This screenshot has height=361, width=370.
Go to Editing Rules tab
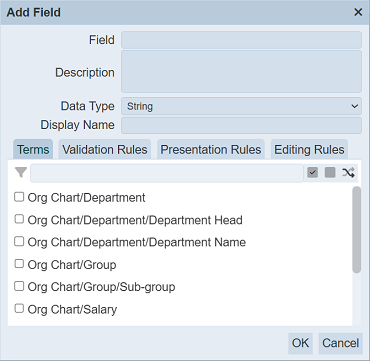tap(309, 150)
